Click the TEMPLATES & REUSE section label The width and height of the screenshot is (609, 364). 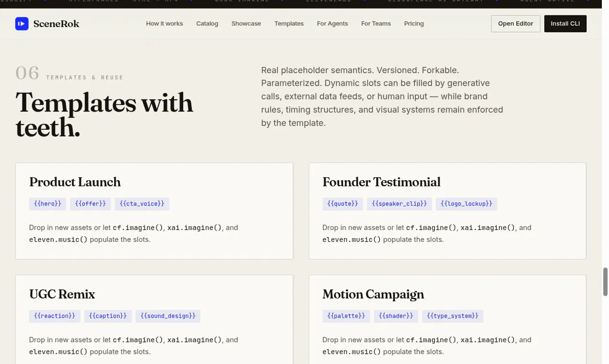point(85,78)
